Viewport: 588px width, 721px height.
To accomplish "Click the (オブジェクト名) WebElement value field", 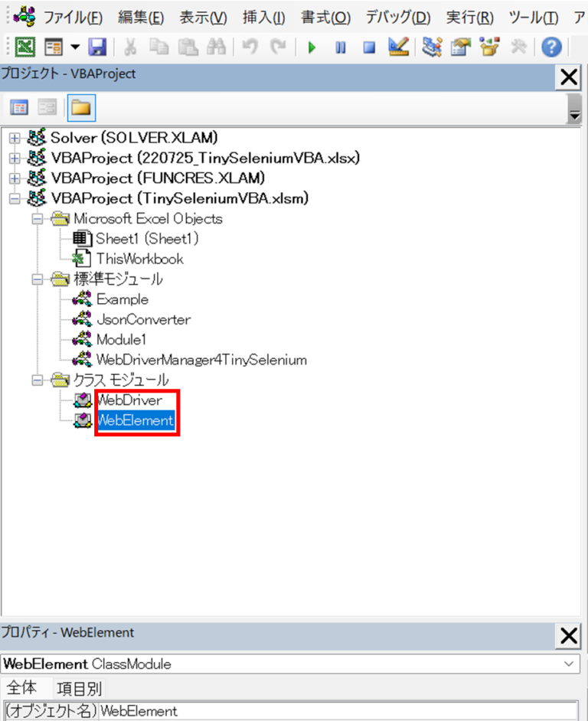I will tap(337, 711).
